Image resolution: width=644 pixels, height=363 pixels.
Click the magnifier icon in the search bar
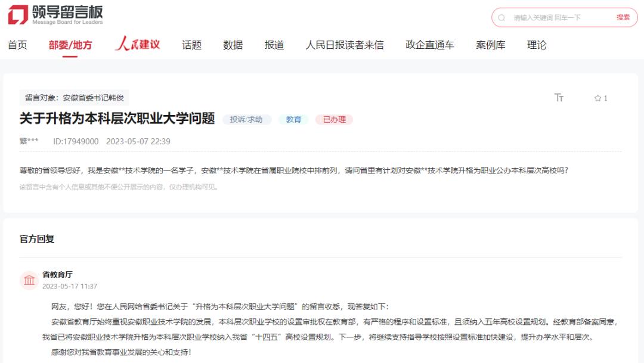tap(503, 17)
